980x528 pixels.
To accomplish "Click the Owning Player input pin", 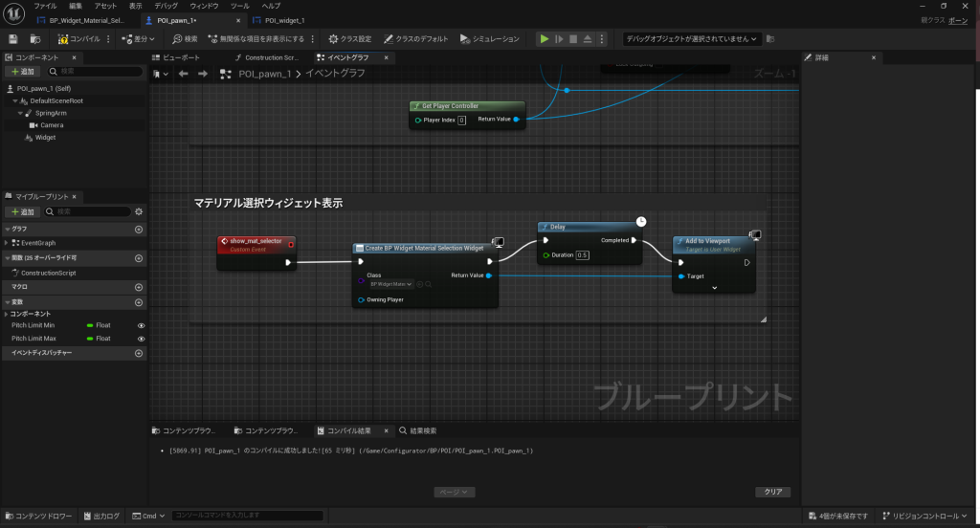I will (361, 299).
